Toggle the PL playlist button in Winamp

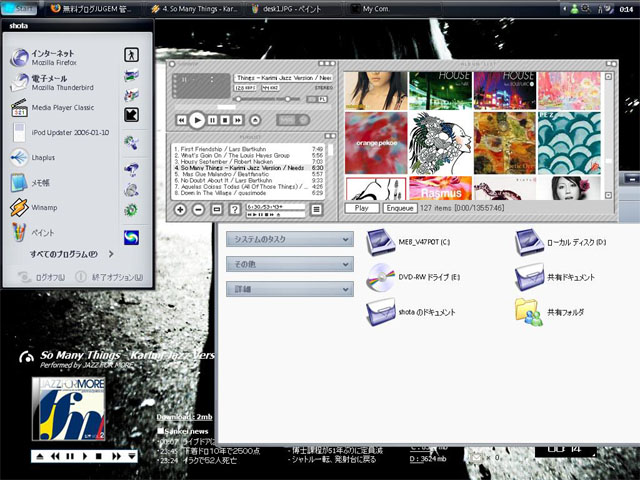322,99
